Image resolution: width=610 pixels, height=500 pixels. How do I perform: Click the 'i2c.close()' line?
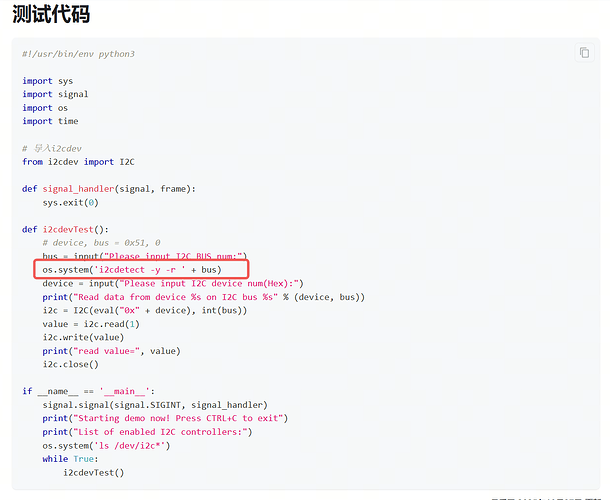[70, 364]
